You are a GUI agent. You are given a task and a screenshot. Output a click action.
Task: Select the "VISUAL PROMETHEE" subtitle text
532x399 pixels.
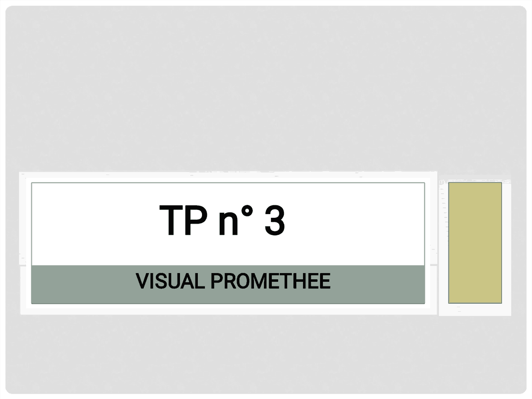[233, 281]
